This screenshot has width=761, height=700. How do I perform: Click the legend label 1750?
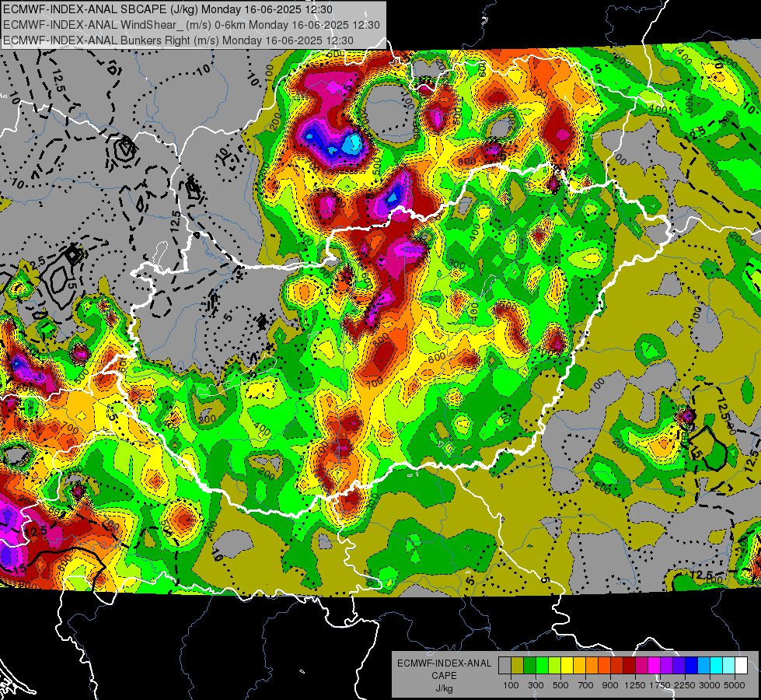660,685
